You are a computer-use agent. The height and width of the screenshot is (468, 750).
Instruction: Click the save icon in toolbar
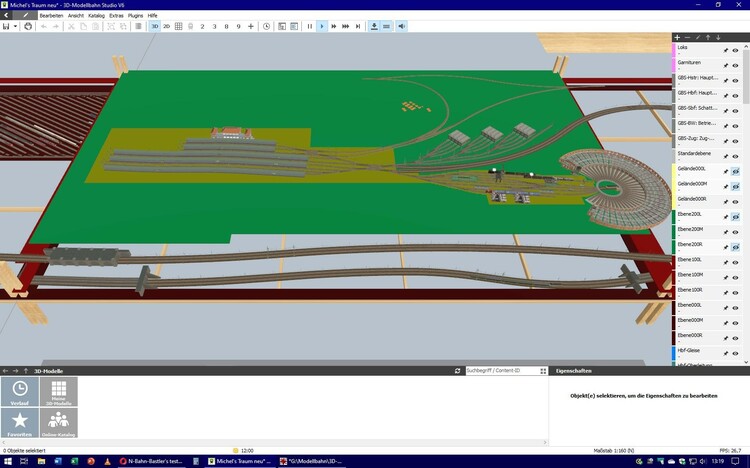(x=6, y=26)
